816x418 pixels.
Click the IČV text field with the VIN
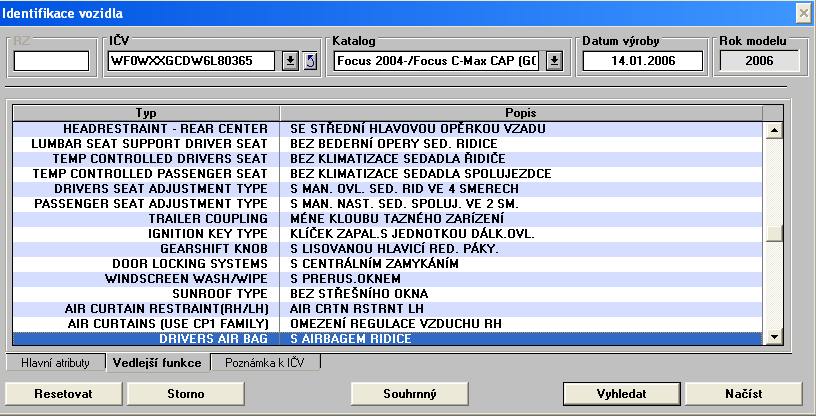(x=193, y=61)
